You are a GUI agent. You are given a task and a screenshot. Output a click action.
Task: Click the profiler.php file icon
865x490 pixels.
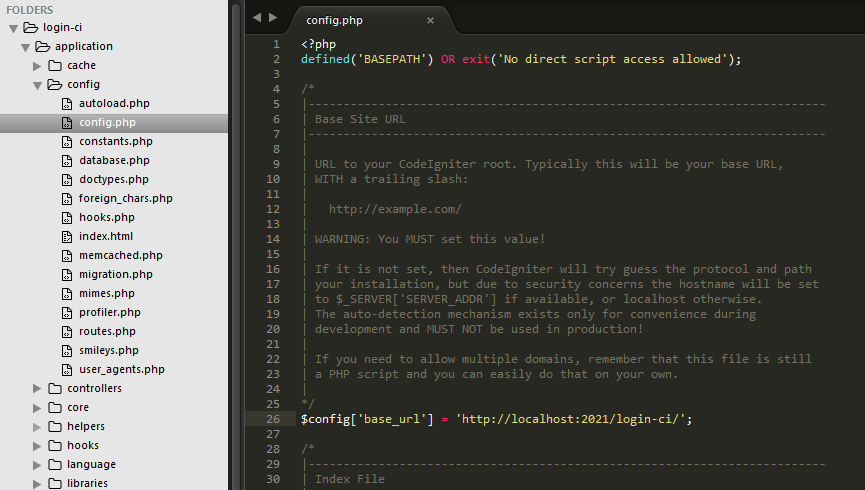(67, 313)
